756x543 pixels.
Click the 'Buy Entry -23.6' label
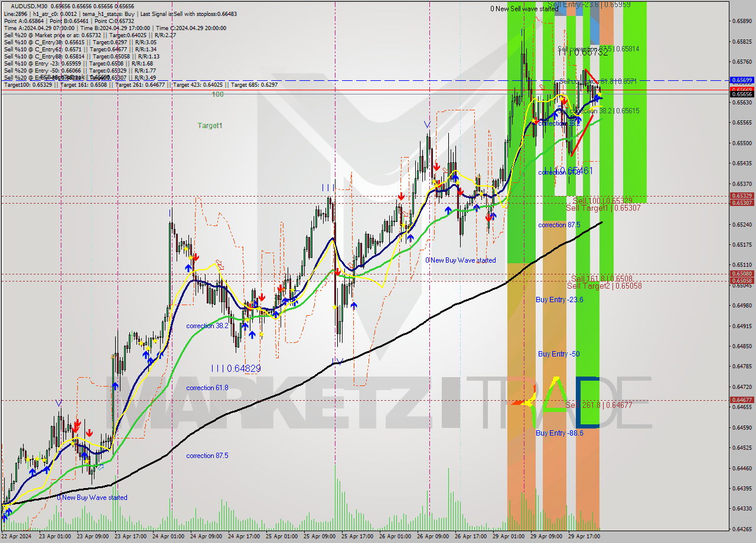tap(559, 300)
